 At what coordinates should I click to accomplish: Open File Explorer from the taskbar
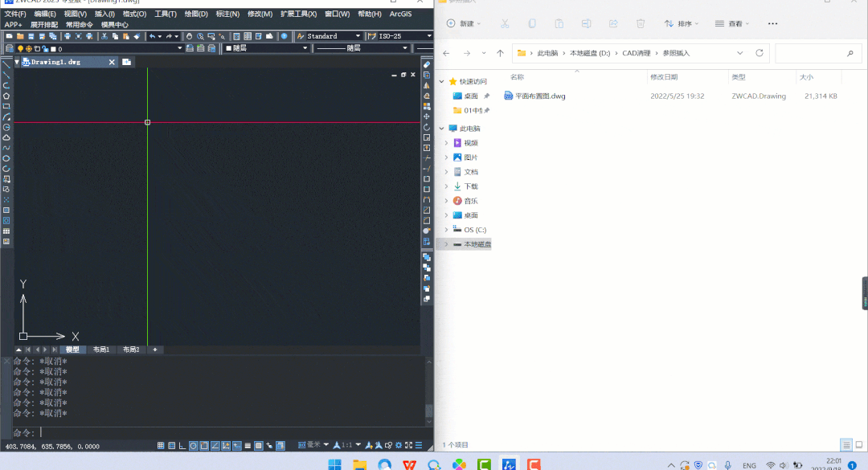[x=360, y=464]
